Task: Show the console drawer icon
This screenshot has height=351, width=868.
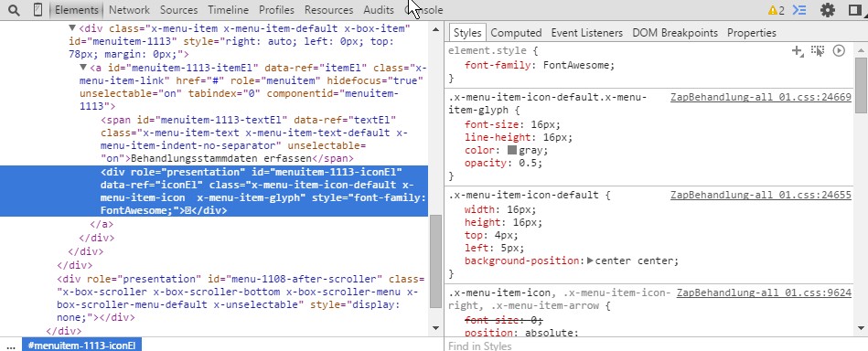Action: tap(798, 10)
